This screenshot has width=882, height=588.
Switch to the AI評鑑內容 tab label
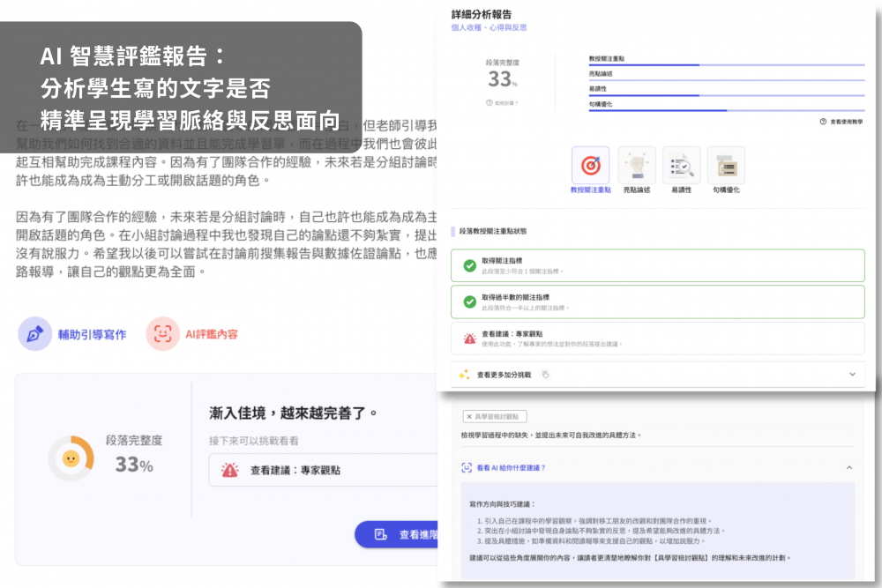pyautogui.click(x=211, y=335)
